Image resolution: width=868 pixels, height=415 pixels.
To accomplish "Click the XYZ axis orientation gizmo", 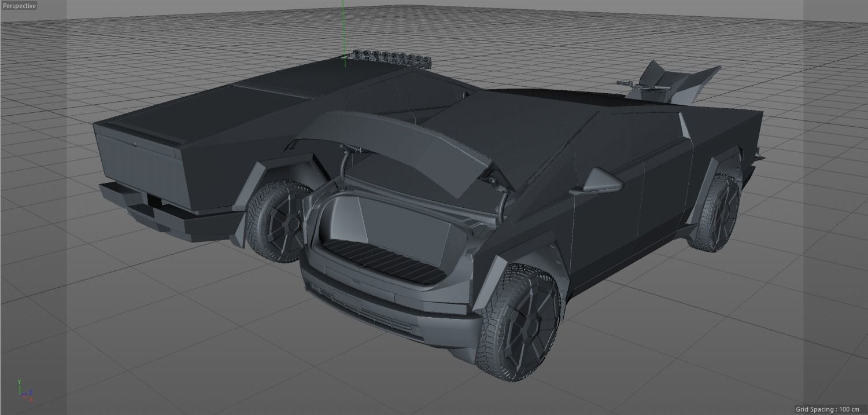I will 25,391.
